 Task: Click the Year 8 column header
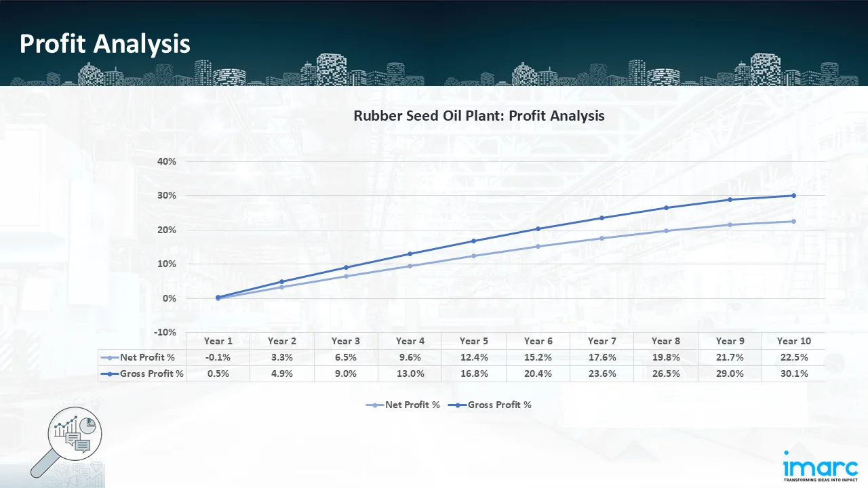666,341
